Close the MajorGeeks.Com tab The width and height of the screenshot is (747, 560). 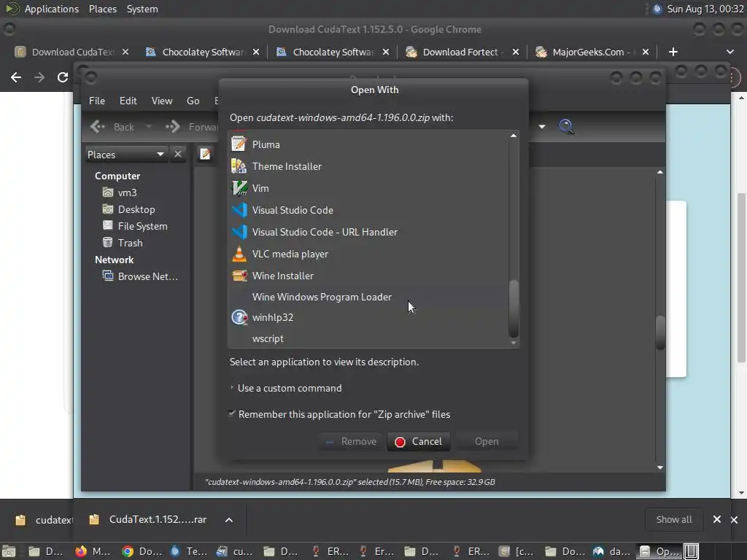coord(646,52)
